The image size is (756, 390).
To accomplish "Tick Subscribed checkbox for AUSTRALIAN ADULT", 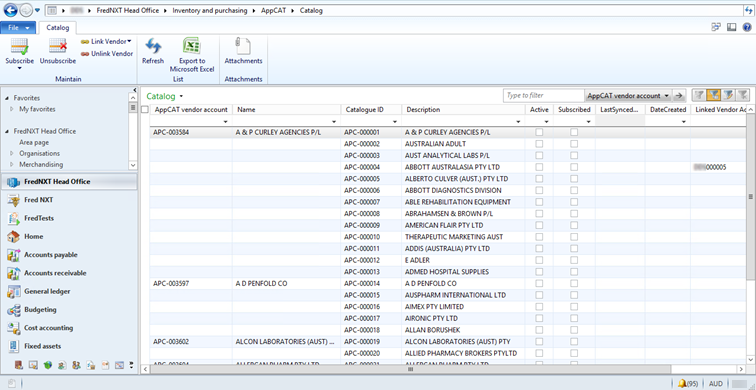I will 574,144.
